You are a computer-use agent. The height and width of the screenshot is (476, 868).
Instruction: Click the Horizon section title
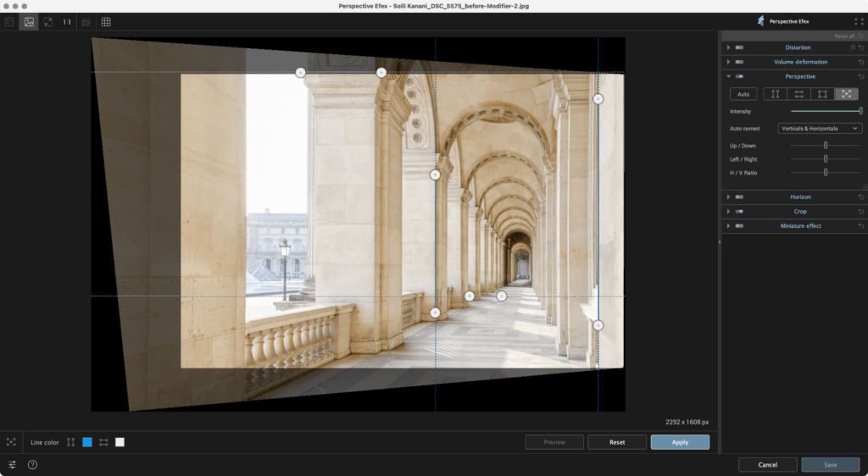pyautogui.click(x=800, y=196)
